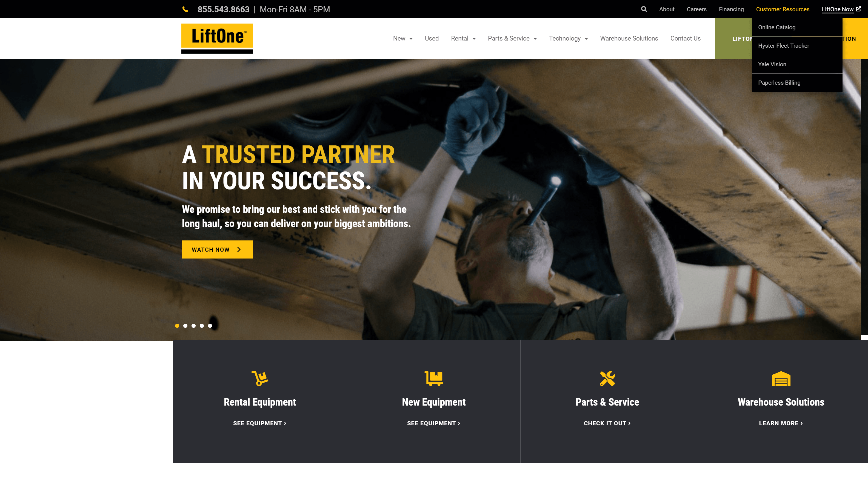Select the second carousel slide dot

click(x=185, y=326)
